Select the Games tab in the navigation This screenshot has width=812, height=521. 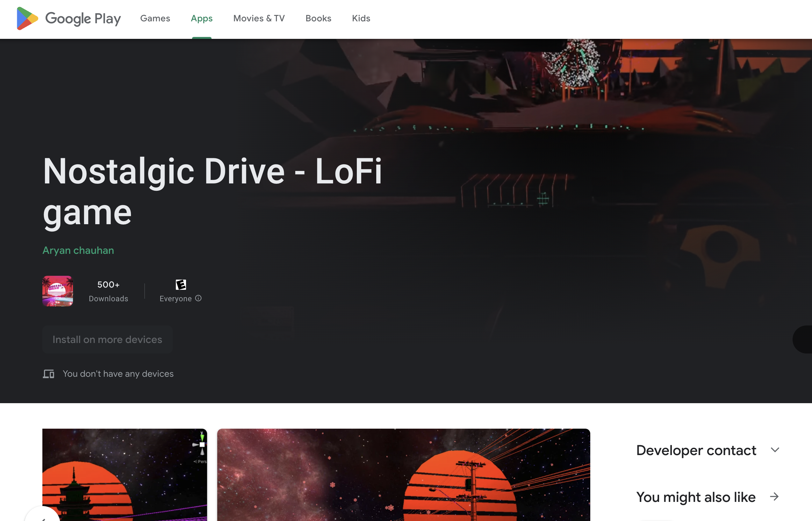pyautogui.click(x=154, y=18)
